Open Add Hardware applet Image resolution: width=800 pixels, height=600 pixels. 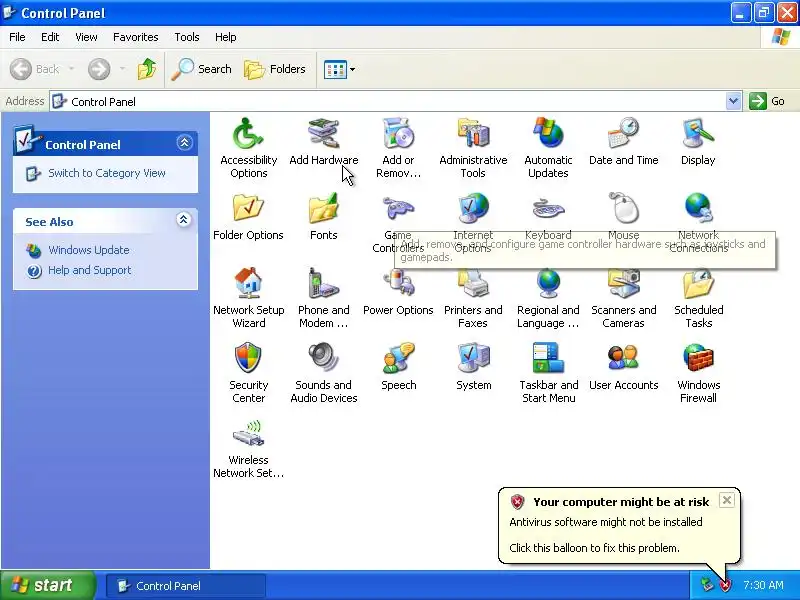(323, 134)
